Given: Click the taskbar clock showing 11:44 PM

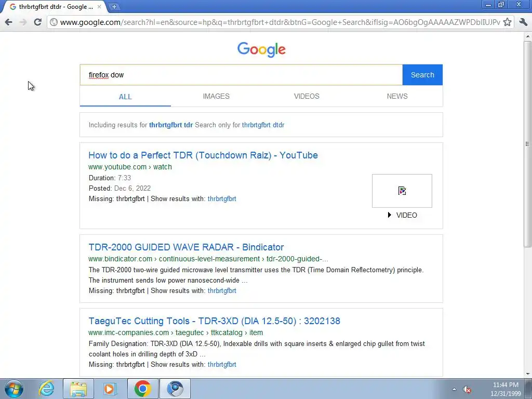Looking at the screenshot, I should coord(506,385).
